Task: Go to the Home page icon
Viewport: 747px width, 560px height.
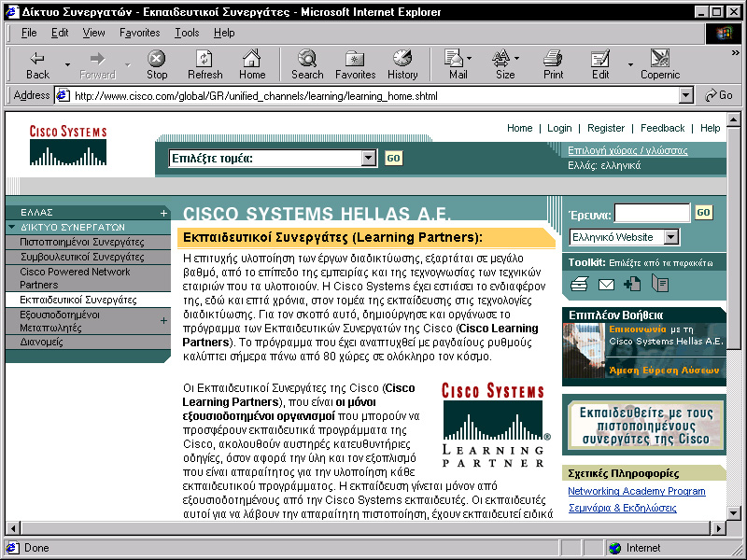Action: (252, 65)
